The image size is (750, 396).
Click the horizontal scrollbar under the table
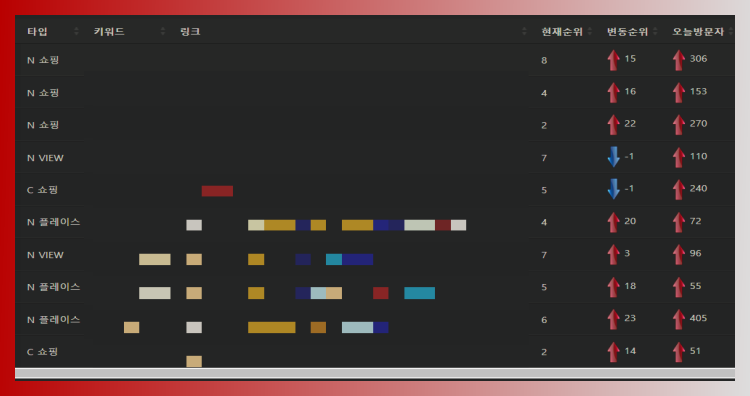tap(375, 373)
